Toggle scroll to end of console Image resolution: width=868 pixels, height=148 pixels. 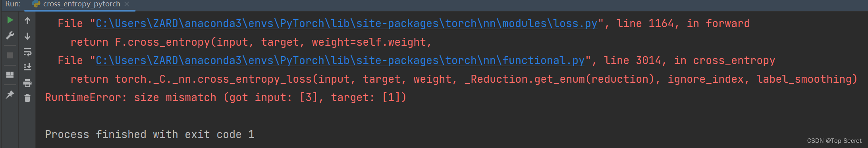pyautogui.click(x=27, y=67)
